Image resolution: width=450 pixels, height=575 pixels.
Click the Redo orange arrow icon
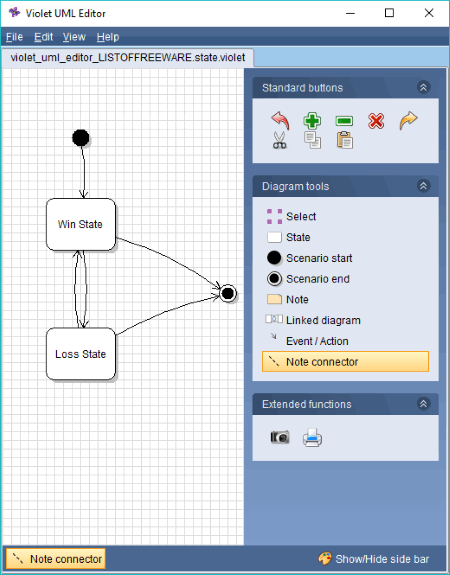[408, 121]
